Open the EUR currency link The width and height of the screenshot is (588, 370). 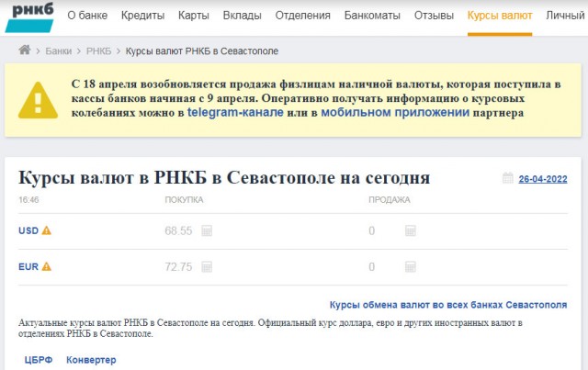(x=28, y=267)
